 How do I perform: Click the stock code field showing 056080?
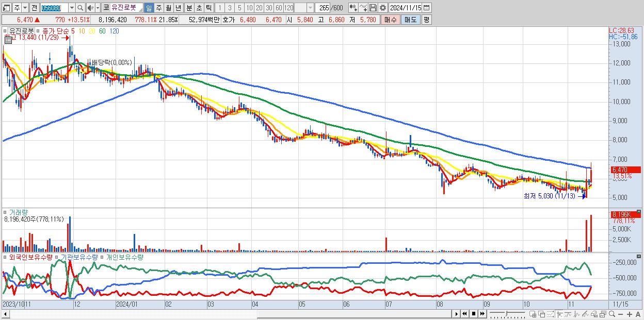(54, 8)
